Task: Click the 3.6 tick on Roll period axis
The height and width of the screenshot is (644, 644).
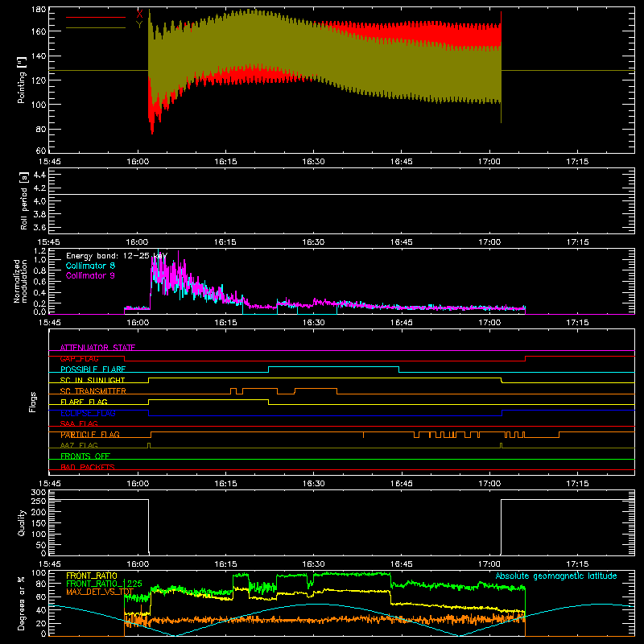Action: 39,227
